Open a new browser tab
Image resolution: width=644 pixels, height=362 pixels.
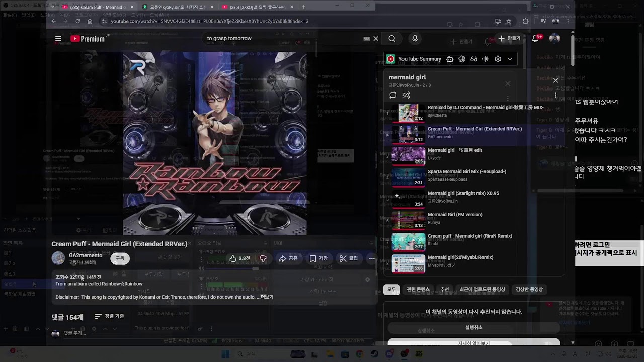click(x=304, y=7)
